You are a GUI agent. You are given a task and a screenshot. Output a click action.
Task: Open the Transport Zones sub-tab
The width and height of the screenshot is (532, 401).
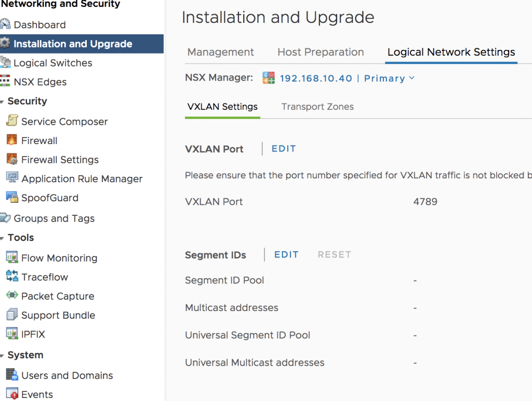[317, 107]
